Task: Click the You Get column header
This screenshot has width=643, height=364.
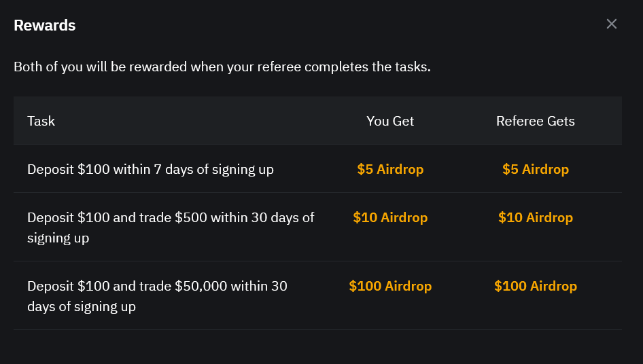Action: (x=390, y=121)
